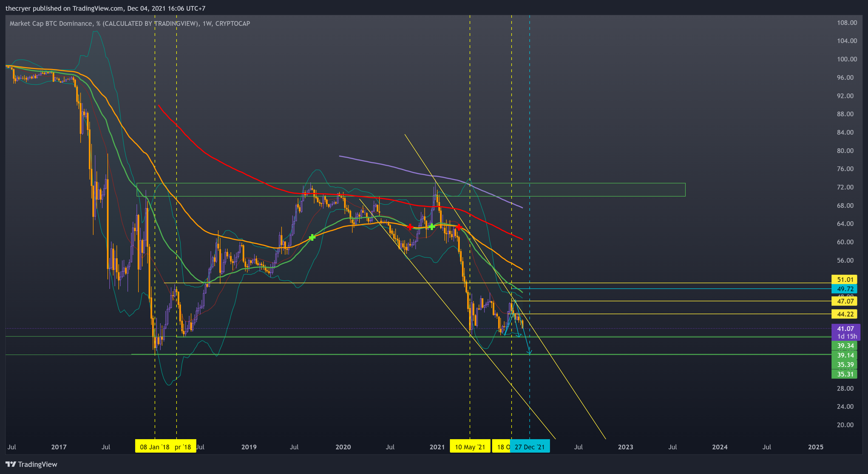Click the 08 Jan '18 date marker

[154, 447]
